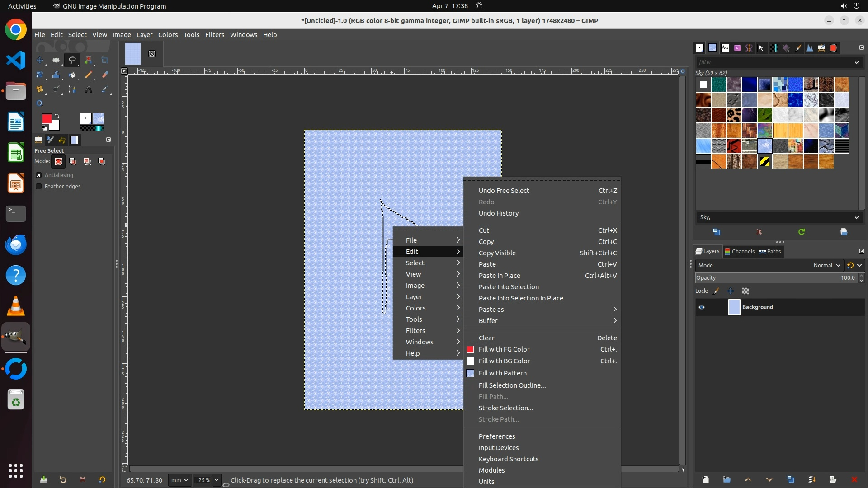This screenshot has width=868, height=488.
Task: Select the Crop tool in toolbox
Action: [x=105, y=60]
